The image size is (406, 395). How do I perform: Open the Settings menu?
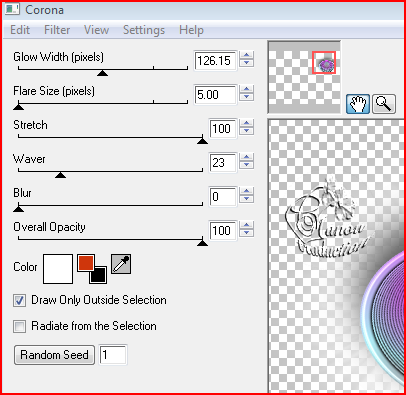pyautogui.click(x=144, y=30)
